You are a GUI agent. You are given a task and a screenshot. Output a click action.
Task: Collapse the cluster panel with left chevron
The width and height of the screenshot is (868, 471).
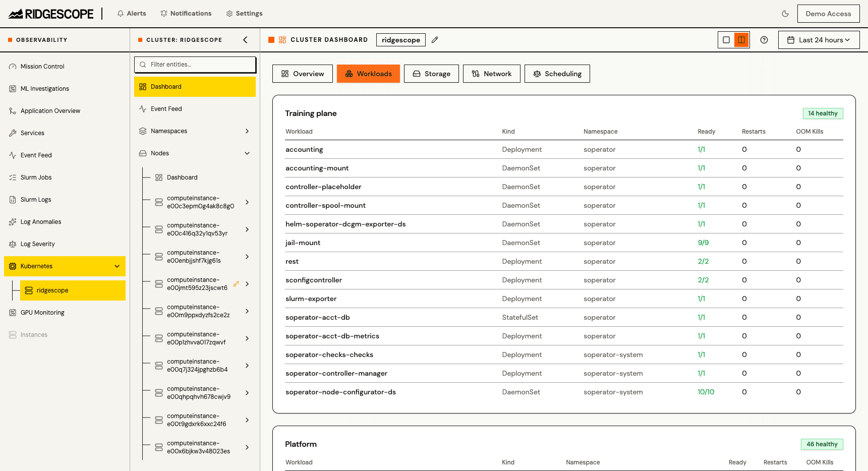pyautogui.click(x=246, y=40)
